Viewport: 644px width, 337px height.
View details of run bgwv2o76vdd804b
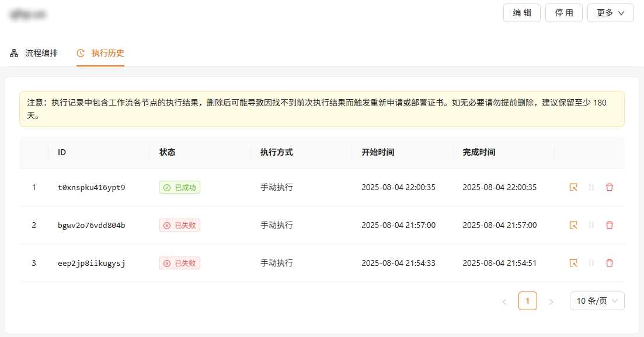[x=573, y=225]
